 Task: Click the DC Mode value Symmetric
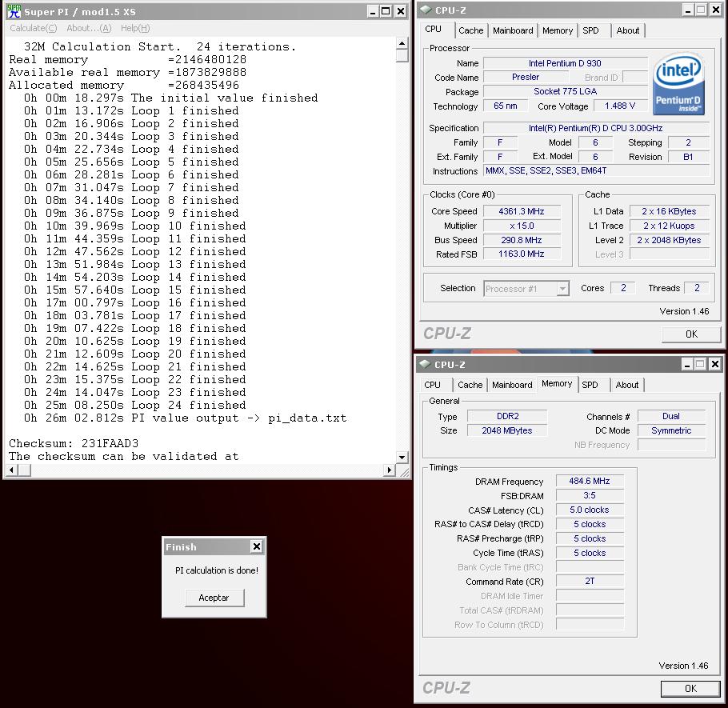click(671, 431)
